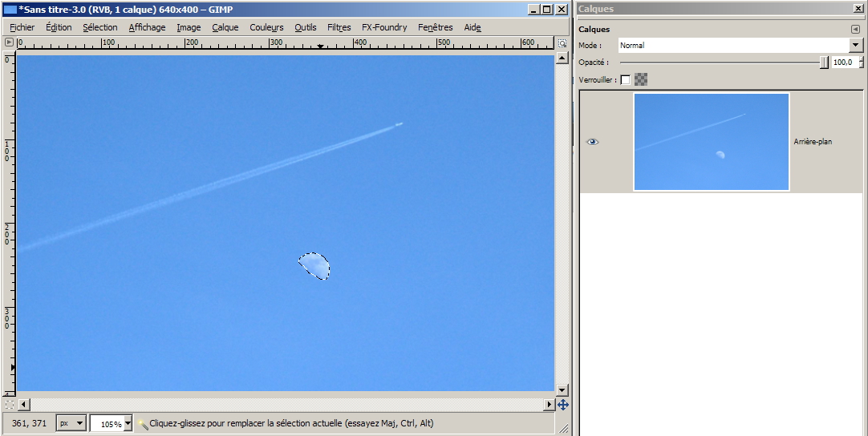Enable the Verrouiller pixels checkbox
Viewport: 868px width, 436px height.
(x=626, y=79)
